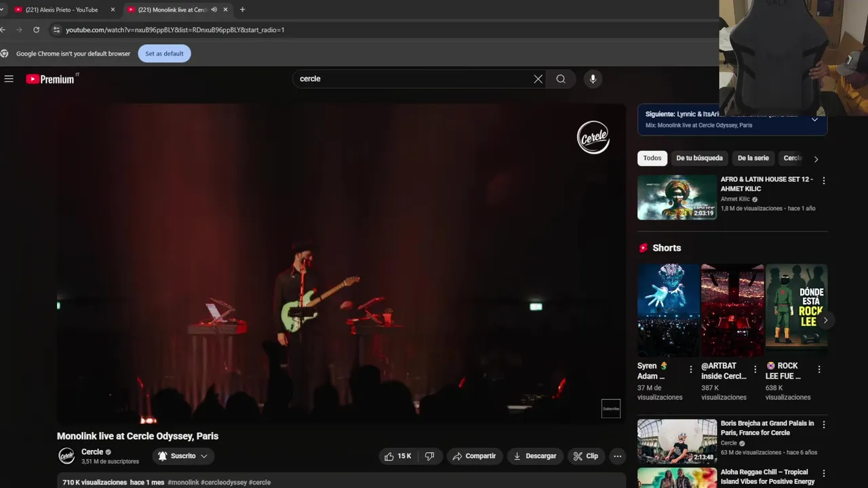Collapse the Mix playlist panel chevron

pos(814,119)
